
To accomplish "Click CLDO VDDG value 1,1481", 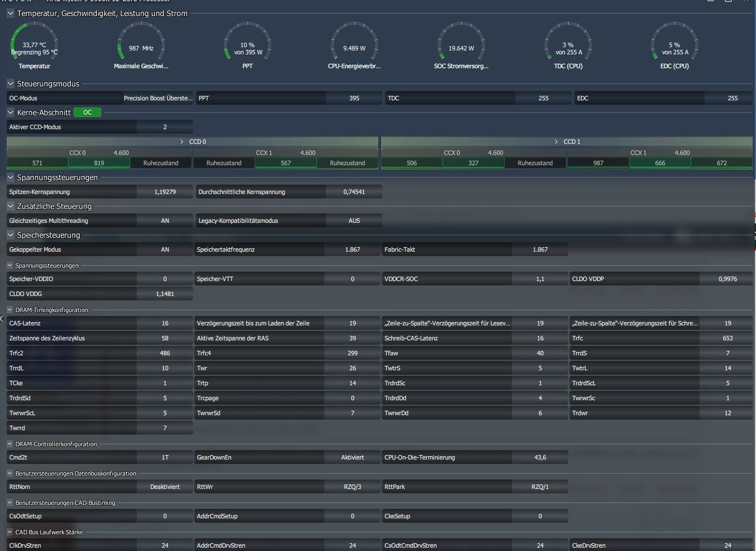I will tap(165, 294).
